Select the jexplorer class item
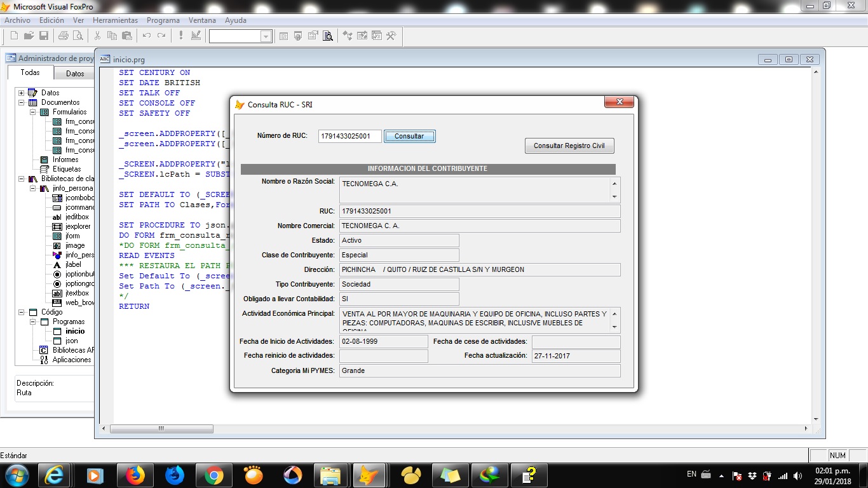868x488 pixels. click(x=78, y=226)
